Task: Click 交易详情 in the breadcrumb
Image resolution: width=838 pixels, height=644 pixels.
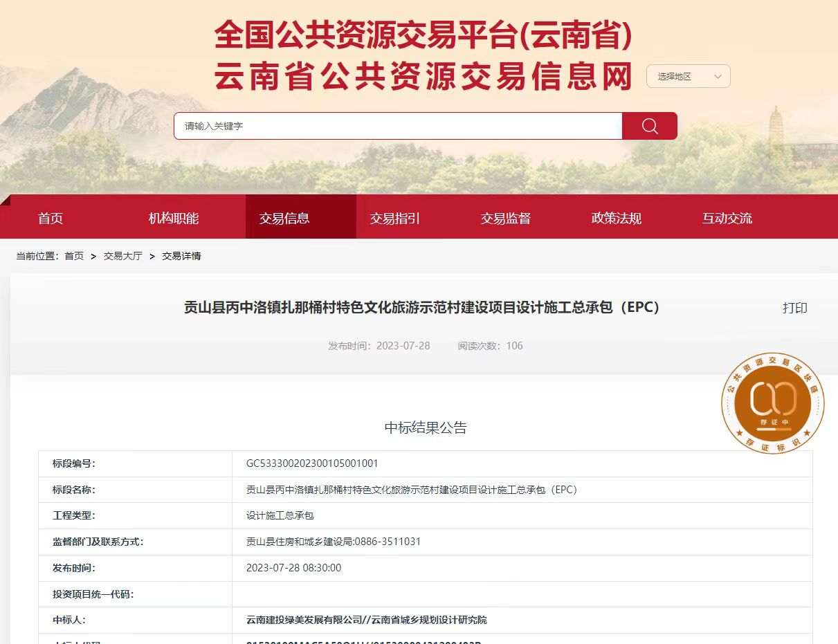Action: point(181,256)
